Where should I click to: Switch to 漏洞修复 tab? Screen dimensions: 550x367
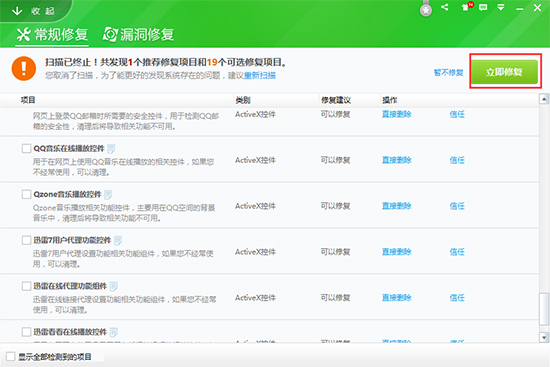[x=139, y=35]
